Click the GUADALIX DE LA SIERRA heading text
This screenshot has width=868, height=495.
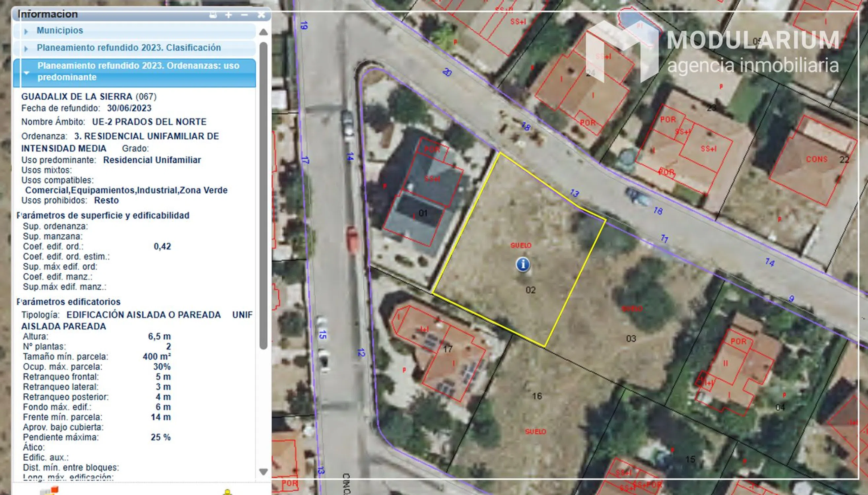(x=77, y=97)
